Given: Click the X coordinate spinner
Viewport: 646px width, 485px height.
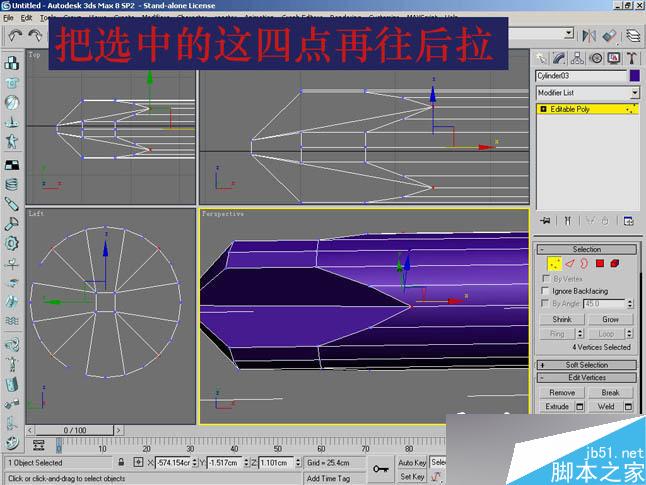Looking at the screenshot, I should pos(195,462).
